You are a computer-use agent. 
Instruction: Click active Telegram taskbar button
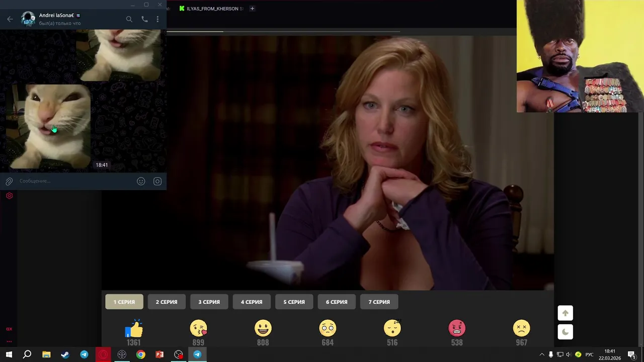click(197, 354)
